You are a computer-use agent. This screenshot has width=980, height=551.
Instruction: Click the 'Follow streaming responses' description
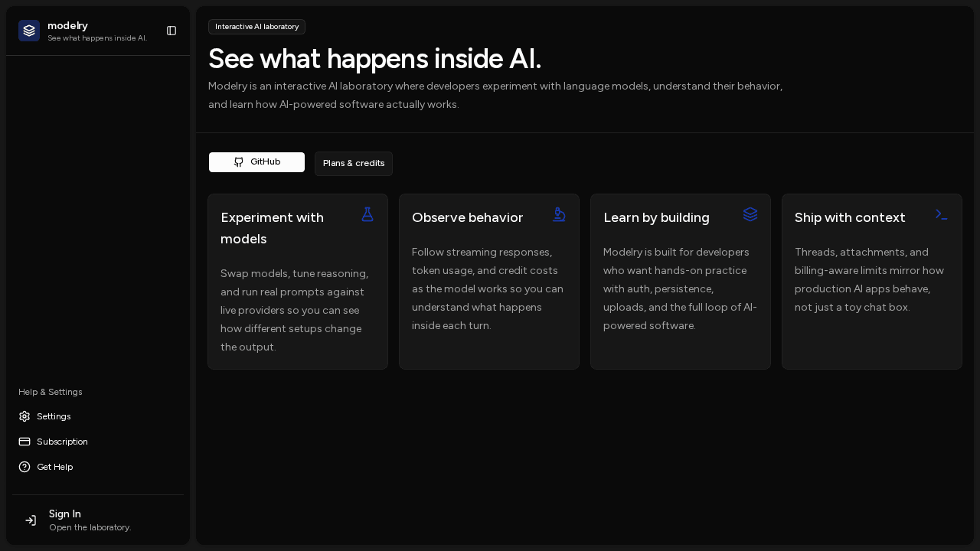point(488,289)
